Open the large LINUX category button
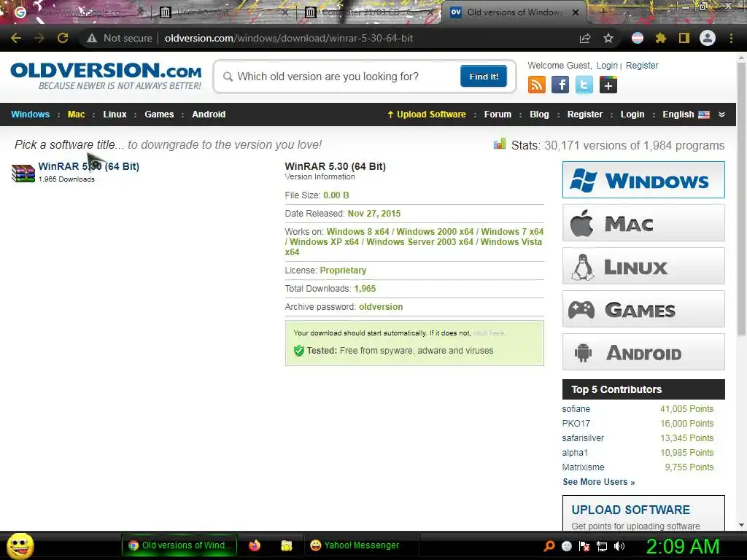 [x=643, y=265]
